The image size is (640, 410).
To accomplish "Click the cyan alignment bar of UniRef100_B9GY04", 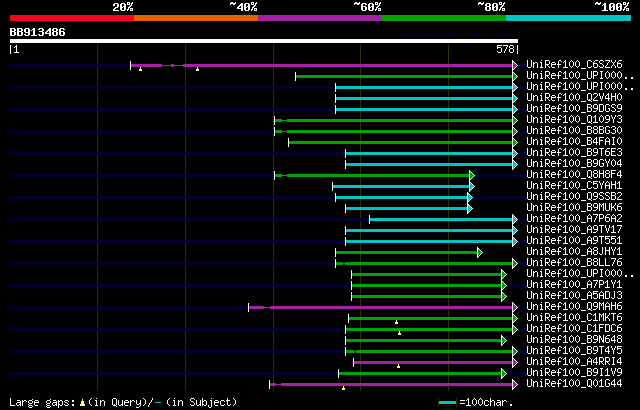I will 429,164.
